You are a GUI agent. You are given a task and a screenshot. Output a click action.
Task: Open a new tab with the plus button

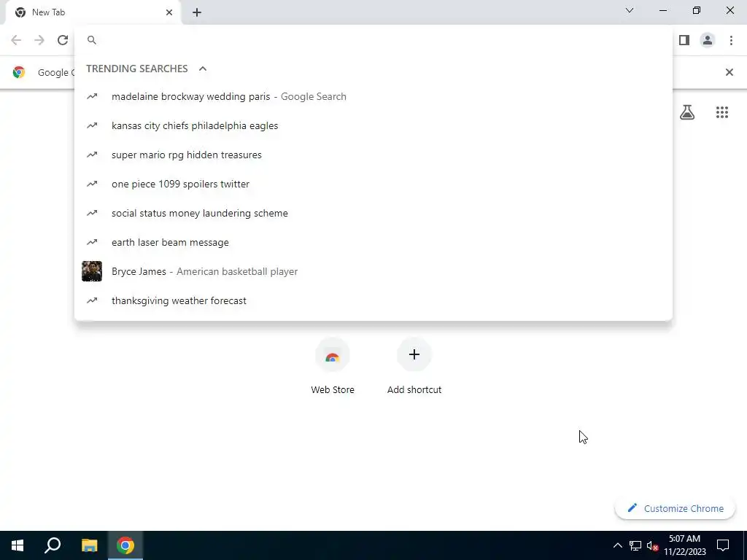coord(197,12)
